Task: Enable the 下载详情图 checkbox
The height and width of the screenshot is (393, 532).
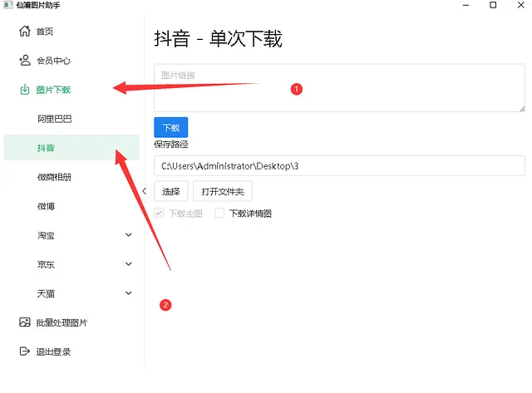Action: [219, 213]
